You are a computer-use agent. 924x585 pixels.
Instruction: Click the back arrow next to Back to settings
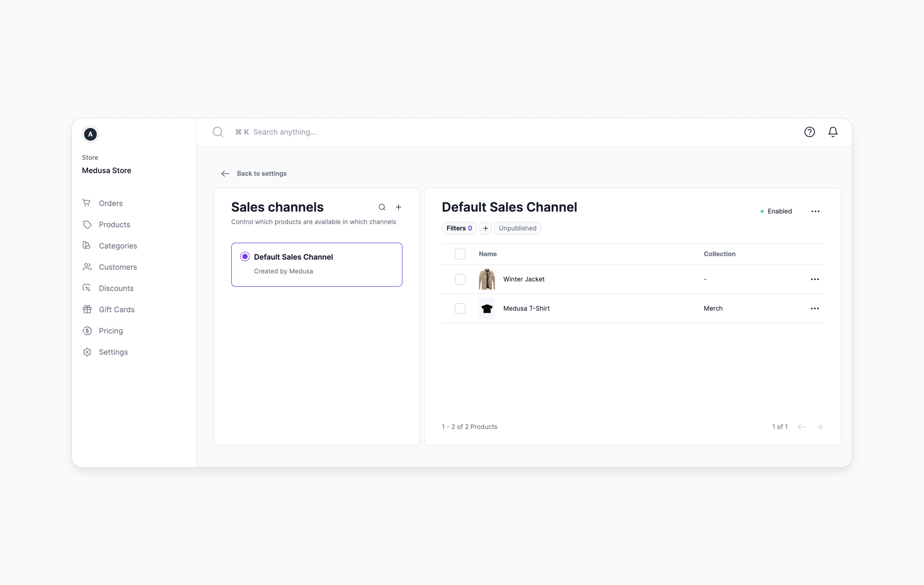[x=225, y=174]
